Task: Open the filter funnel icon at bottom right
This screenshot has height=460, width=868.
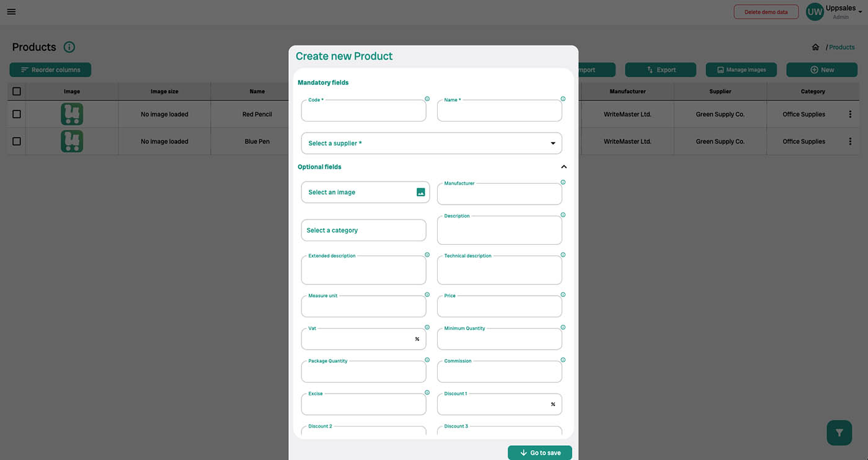Action: 839,432
